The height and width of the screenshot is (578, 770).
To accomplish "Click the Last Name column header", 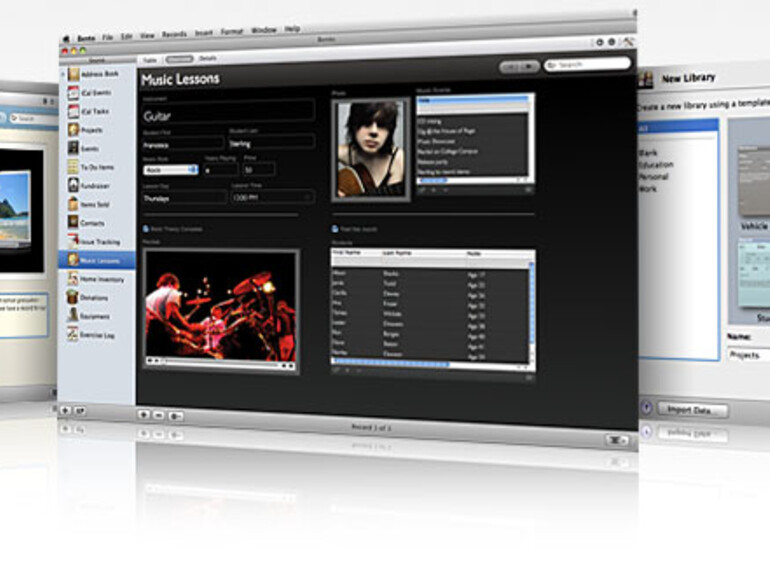I will point(398,253).
